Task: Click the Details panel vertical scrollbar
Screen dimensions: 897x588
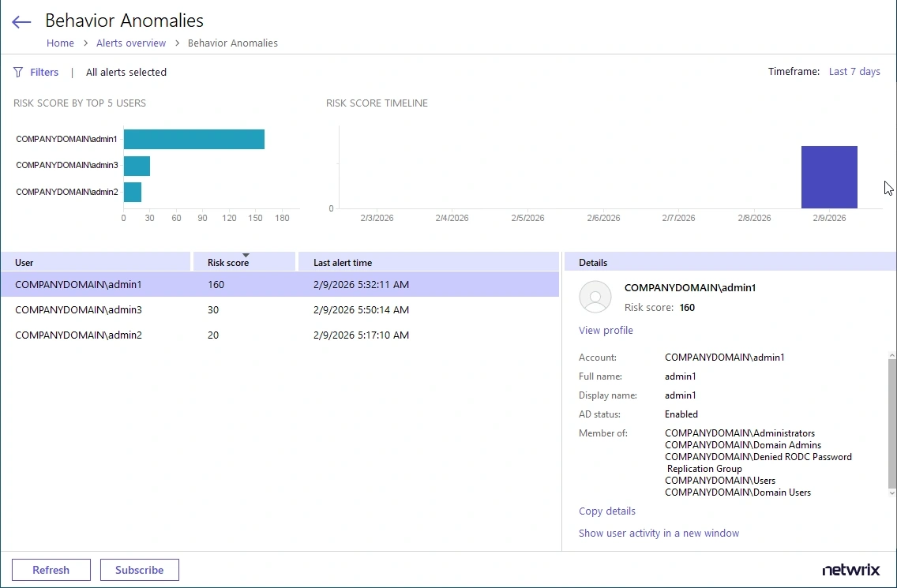Action: (892, 426)
